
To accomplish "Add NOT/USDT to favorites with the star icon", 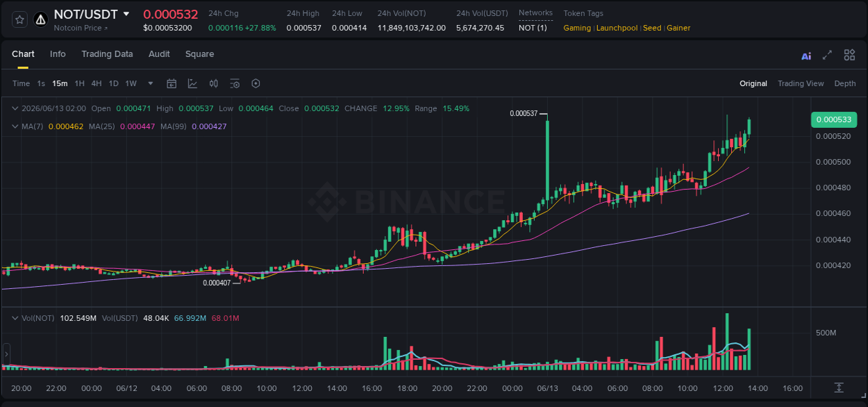I will tap(19, 19).
